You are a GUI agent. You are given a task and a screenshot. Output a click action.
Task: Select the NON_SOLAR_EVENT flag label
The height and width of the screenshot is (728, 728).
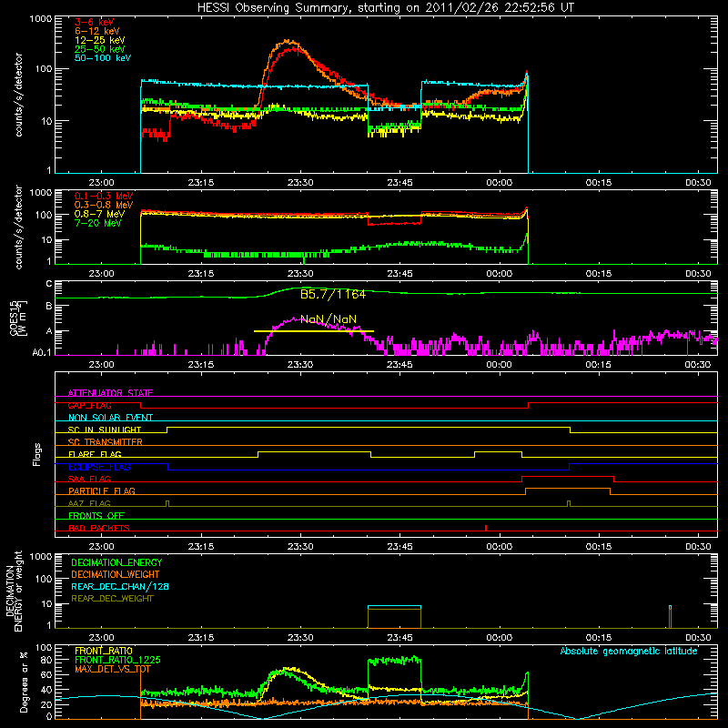110,418
